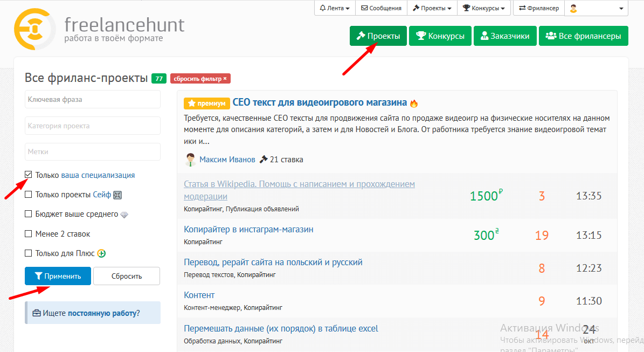Screen dimensions: 644x352
Task: Click the yellow премиум star badge
Action: [x=207, y=103]
